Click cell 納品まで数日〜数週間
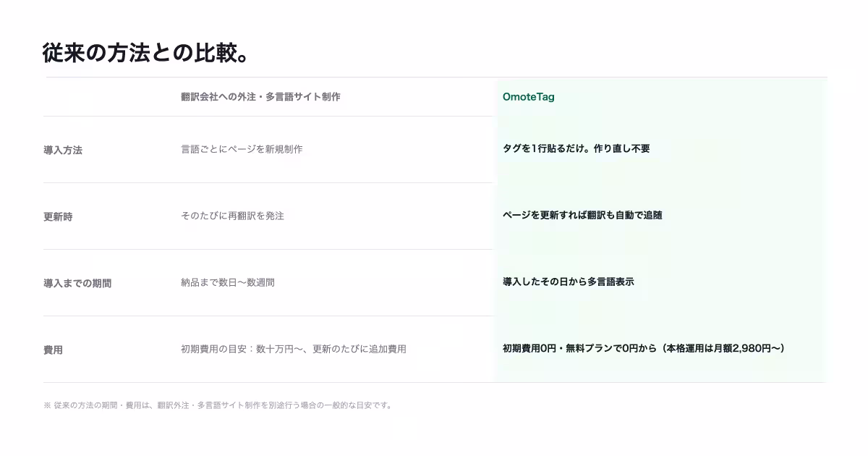This screenshot has height=456, width=868. (x=228, y=282)
